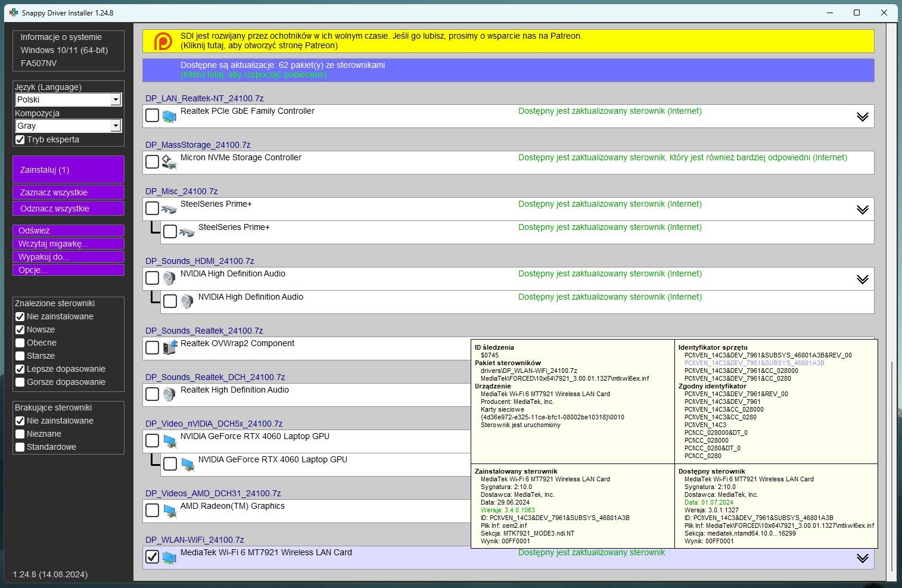Viewport: 902px width, 588px height.
Task: Open the Gray Kompozycja dropdown
Action: click(x=117, y=126)
